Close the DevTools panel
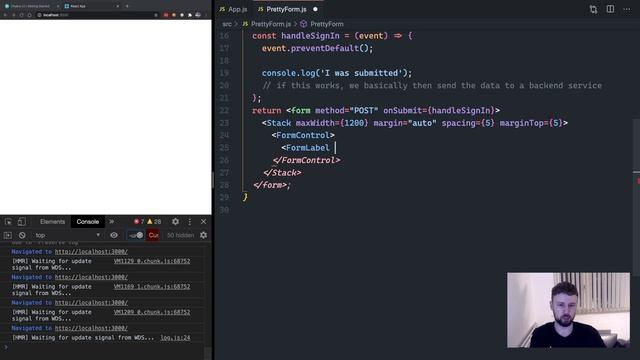 pos(203,222)
